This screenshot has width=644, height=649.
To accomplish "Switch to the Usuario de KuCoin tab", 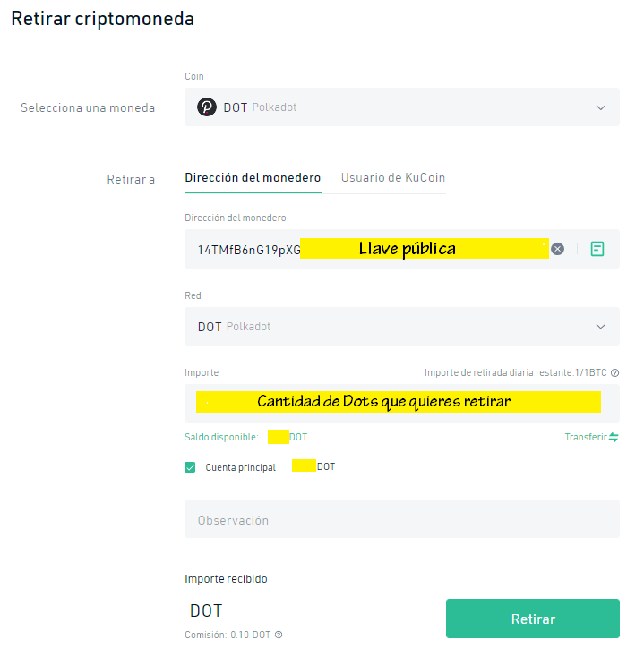I will [393, 178].
